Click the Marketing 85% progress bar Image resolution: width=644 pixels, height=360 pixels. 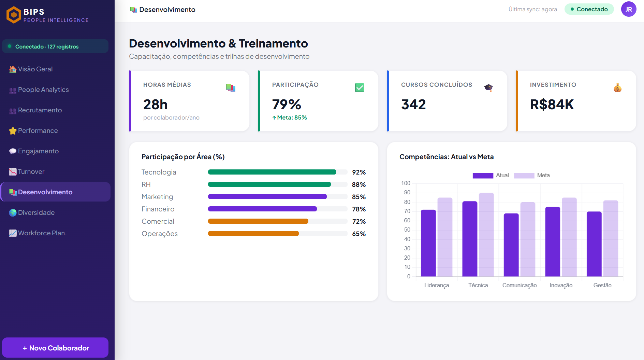click(x=278, y=197)
